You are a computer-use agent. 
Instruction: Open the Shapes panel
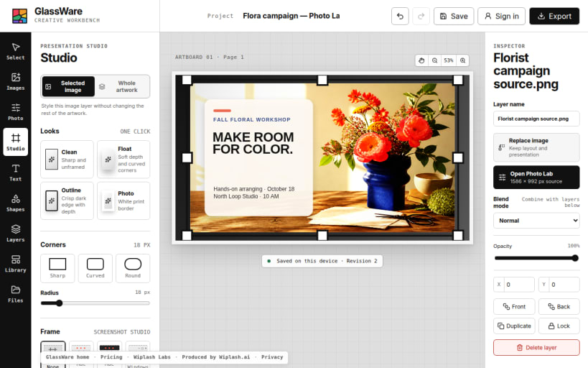pyautogui.click(x=15, y=203)
